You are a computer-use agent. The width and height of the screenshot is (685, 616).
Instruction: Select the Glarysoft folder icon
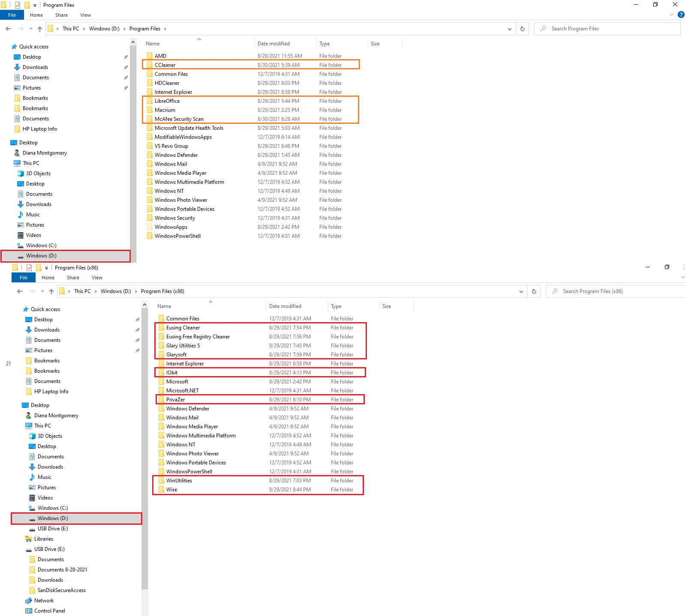pos(161,355)
